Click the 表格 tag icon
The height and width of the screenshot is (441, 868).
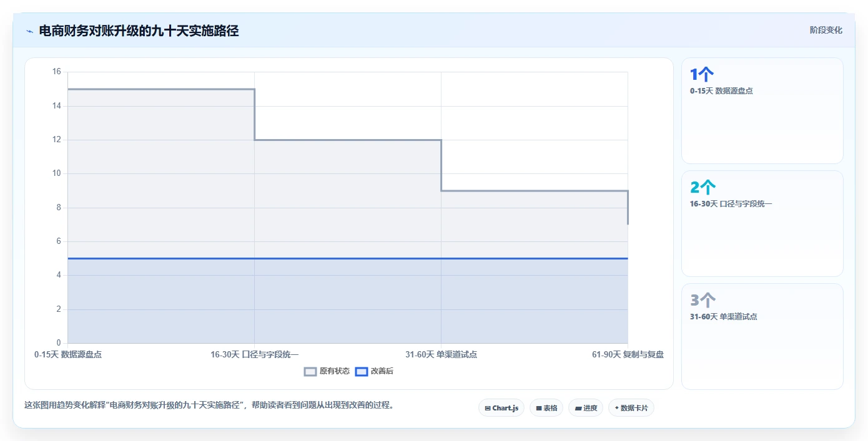(539, 408)
